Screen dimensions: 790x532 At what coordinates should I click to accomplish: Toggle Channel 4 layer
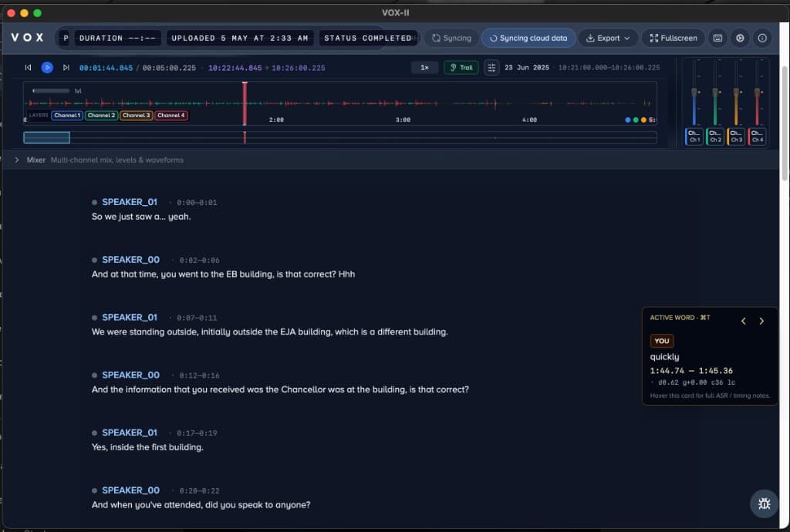pos(171,116)
